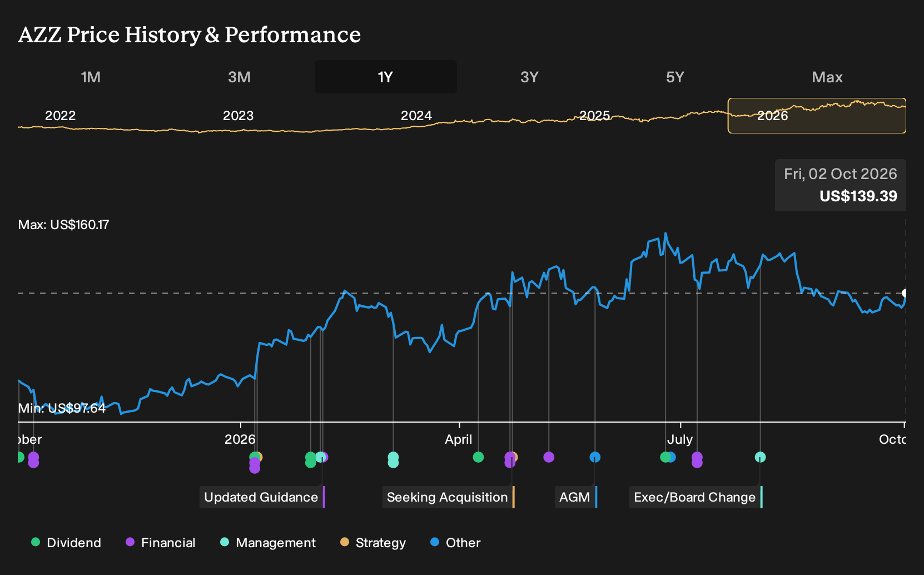Toggle the Management legend filter
This screenshot has width=924, height=575.
pos(268,543)
